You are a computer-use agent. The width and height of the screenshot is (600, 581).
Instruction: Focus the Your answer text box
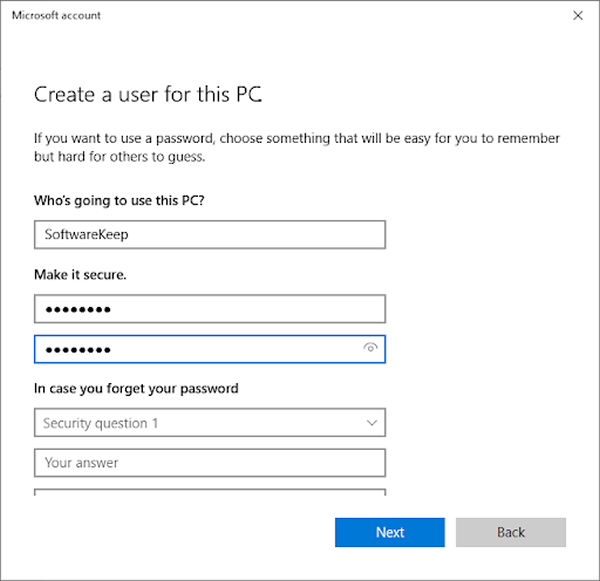tap(210, 463)
